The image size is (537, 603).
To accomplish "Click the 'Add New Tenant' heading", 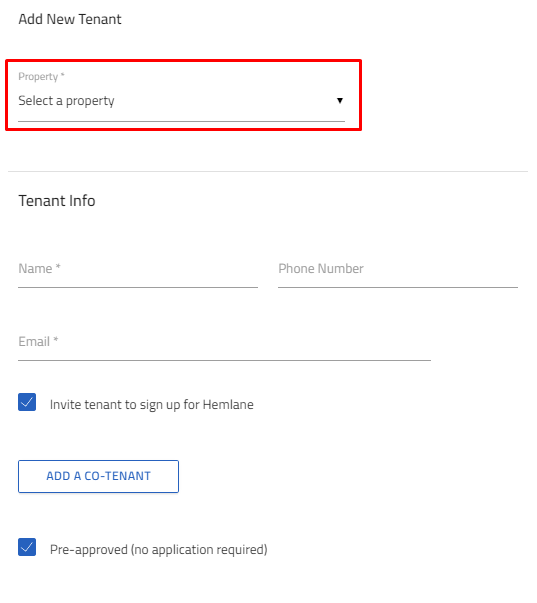I will (70, 19).
